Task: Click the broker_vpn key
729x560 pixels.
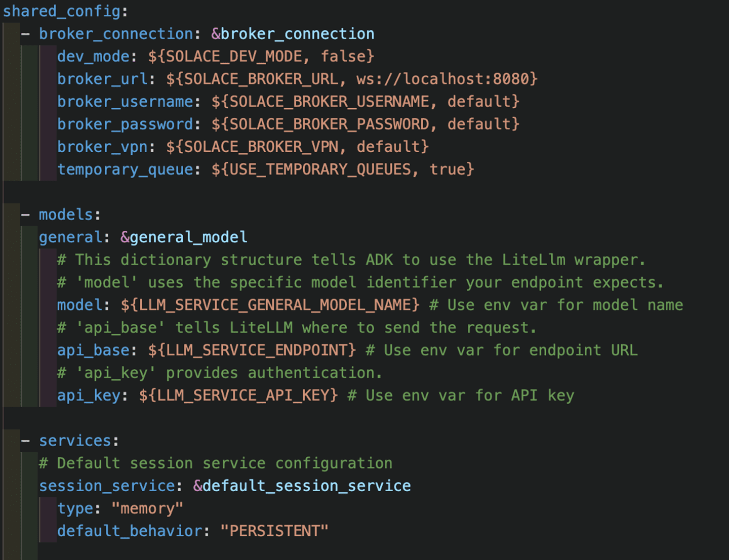Action: (x=103, y=147)
